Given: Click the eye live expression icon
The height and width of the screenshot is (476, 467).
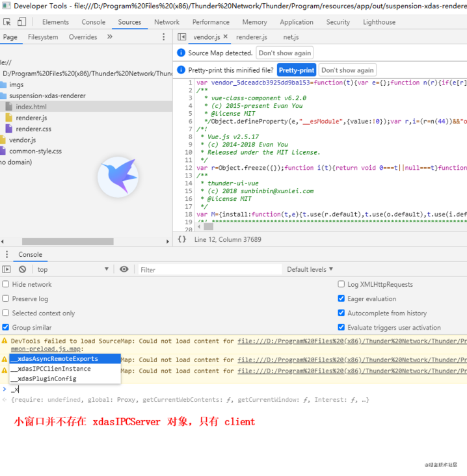Looking at the screenshot, I should tap(124, 269).
